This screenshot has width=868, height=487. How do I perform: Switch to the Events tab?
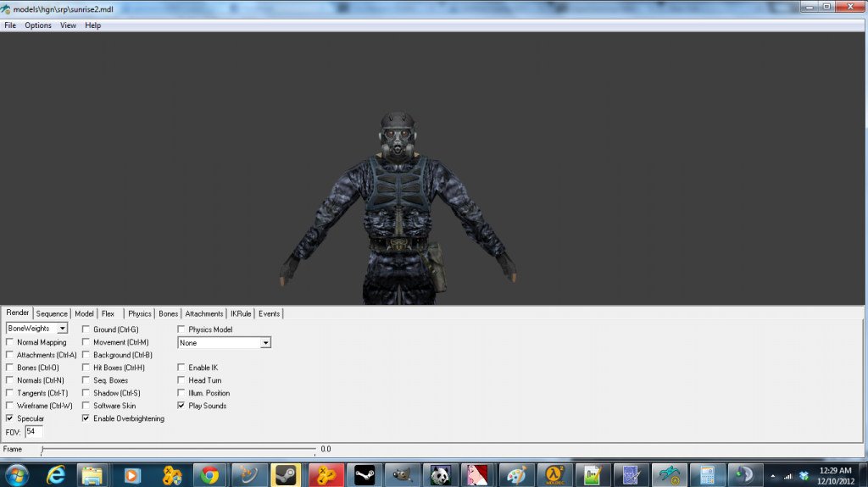tap(269, 313)
